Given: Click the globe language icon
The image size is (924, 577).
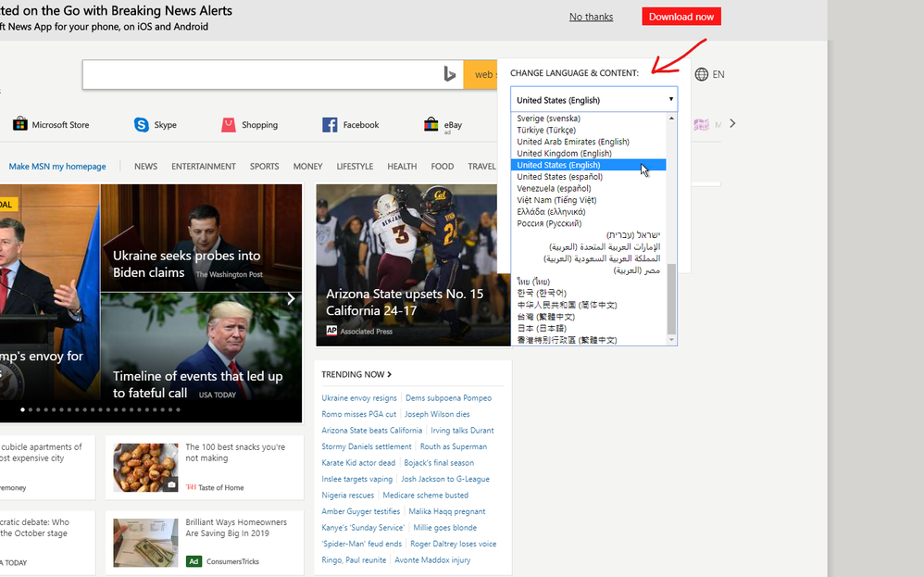Looking at the screenshot, I should tap(701, 74).
